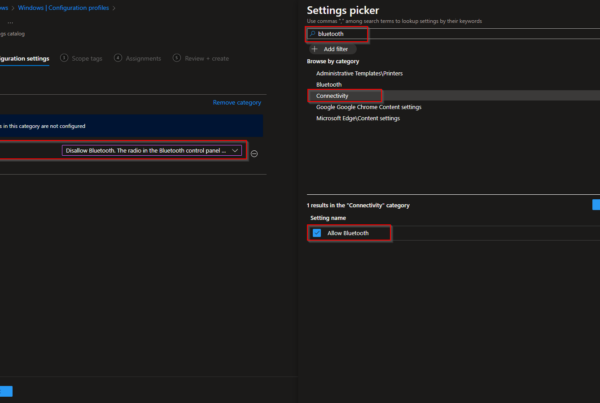Click the step 4 Assignments circle icon

tap(118, 58)
